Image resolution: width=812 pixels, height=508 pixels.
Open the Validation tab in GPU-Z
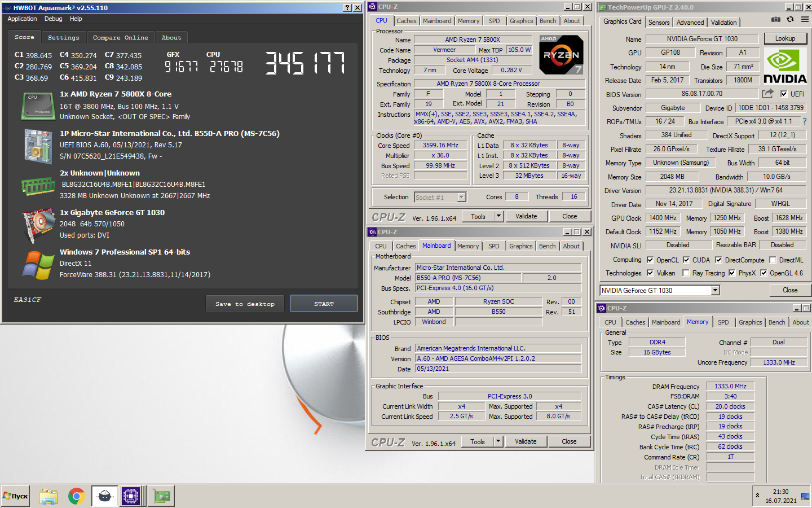(723, 22)
